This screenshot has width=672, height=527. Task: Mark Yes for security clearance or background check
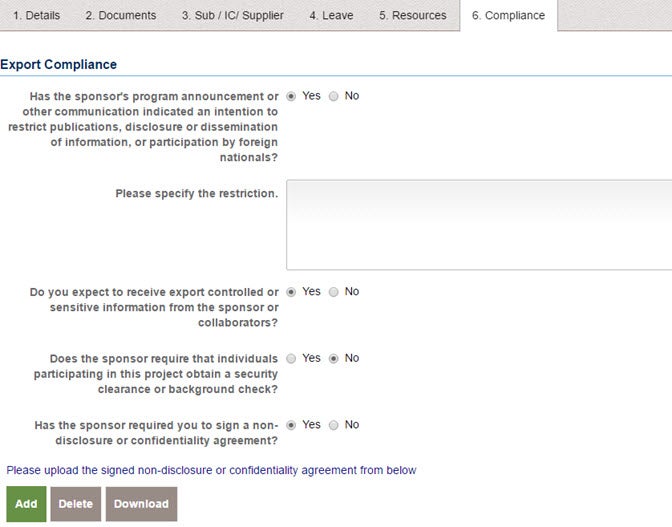(x=291, y=359)
